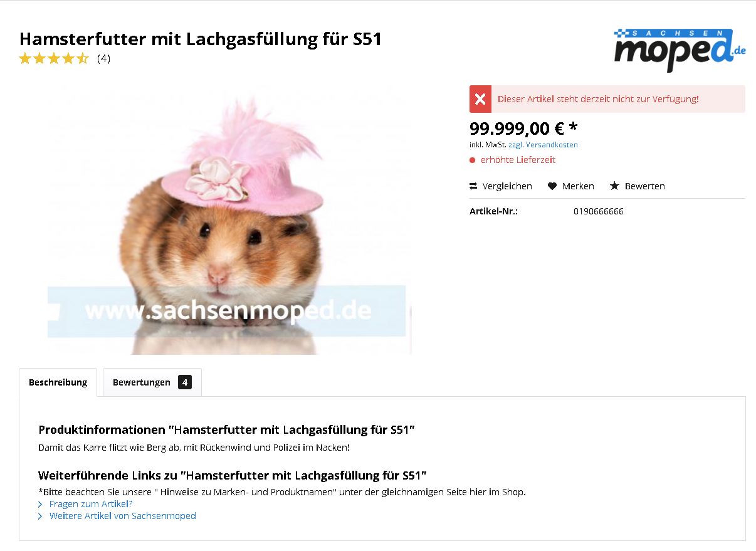Click the Merken text link
The height and width of the screenshot is (551, 756).
(578, 186)
